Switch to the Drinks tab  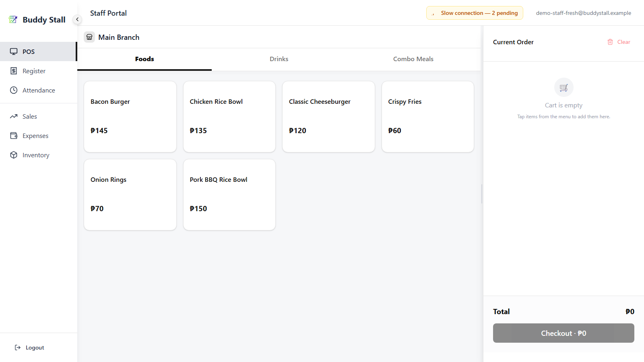(x=279, y=59)
